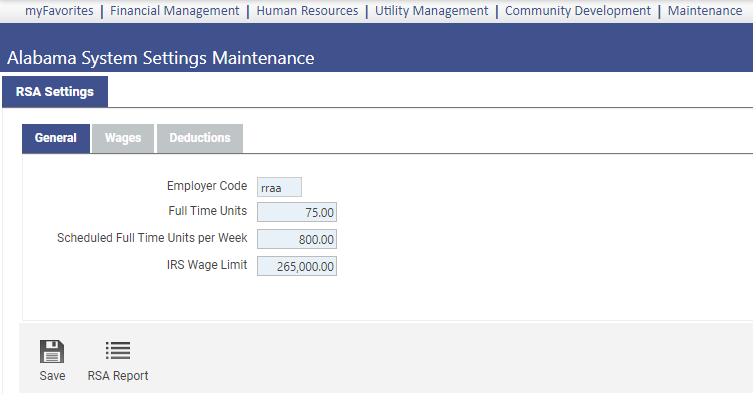Switch to the Wages tab
The height and width of the screenshot is (394, 753).
click(123, 138)
